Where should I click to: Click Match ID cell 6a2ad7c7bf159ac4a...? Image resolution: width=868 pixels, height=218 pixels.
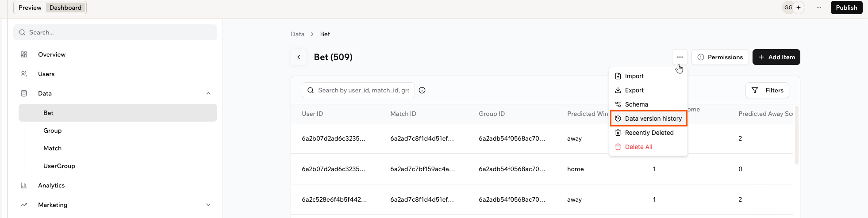(x=422, y=169)
